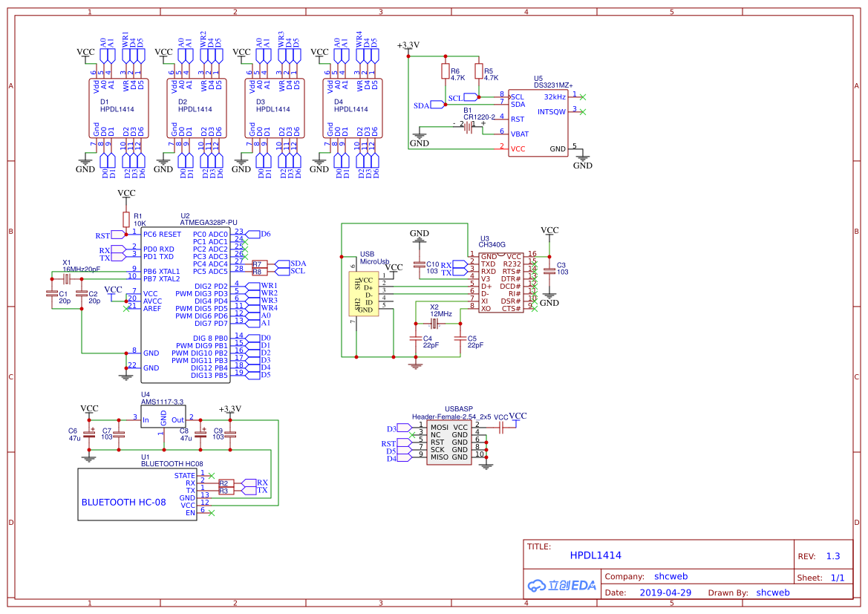The height and width of the screenshot is (614, 868).
Task: Click the "STATE" pin label on Bluetooth module
Action: tap(185, 476)
